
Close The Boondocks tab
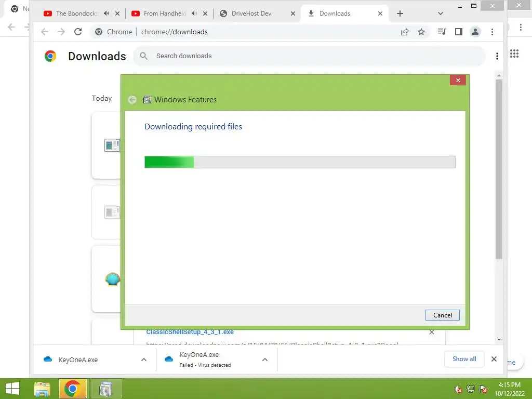coord(117,13)
